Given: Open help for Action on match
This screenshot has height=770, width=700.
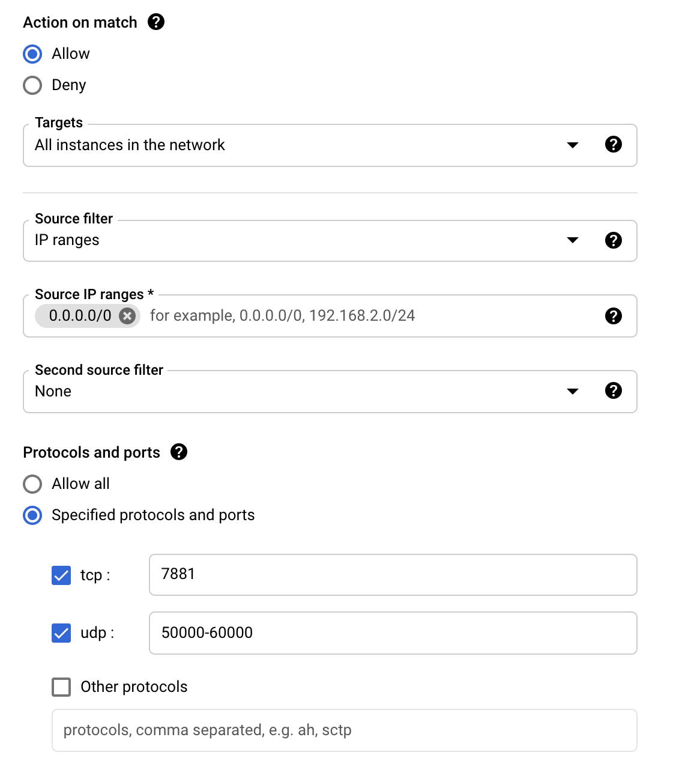Looking at the screenshot, I should 156,22.
